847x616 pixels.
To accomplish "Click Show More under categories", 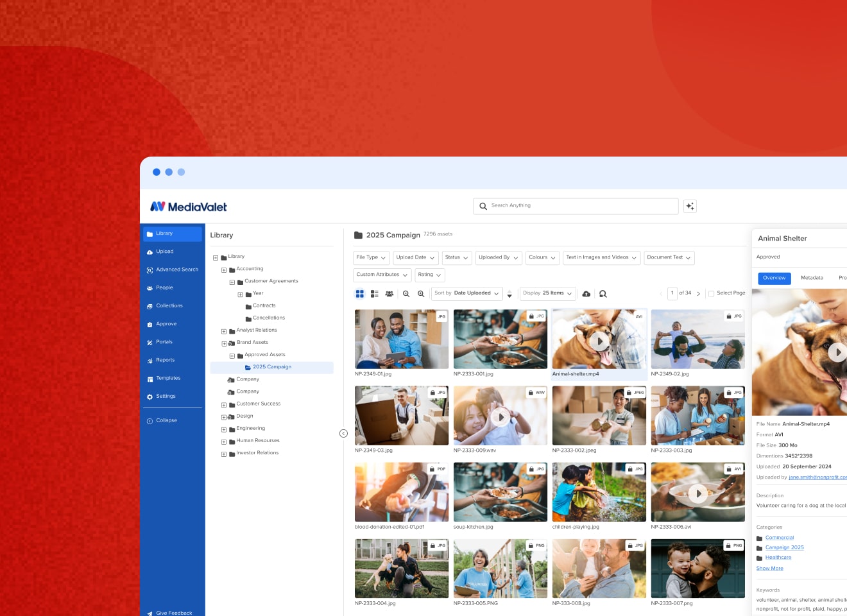I will (769, 569).
